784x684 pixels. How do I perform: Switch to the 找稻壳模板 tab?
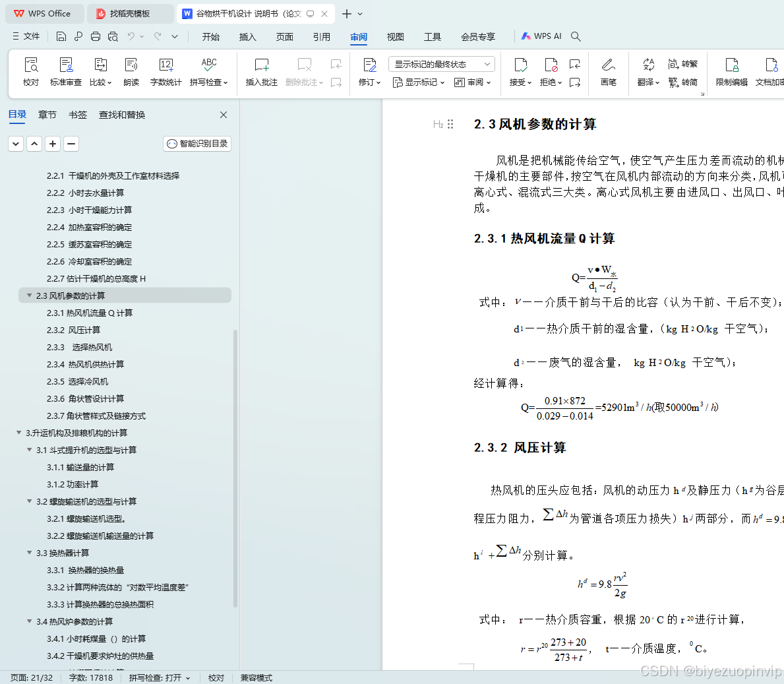tap(130, 13)
